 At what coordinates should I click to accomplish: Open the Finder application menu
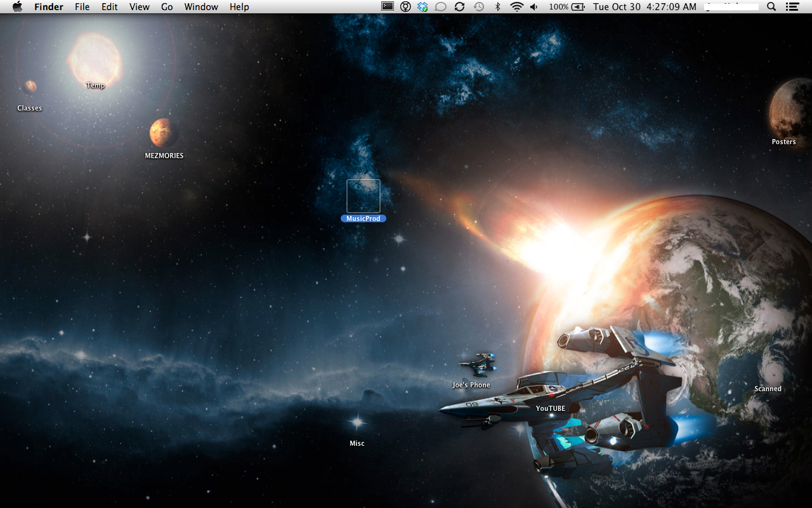click(x=49, y=7)
